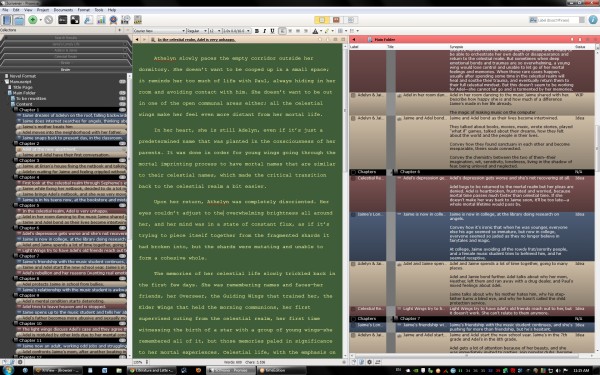Screen dimensions: 600x375
Task: Switch to Corkboard view mode
Action: pyautogui.click(x=336, y=20)
